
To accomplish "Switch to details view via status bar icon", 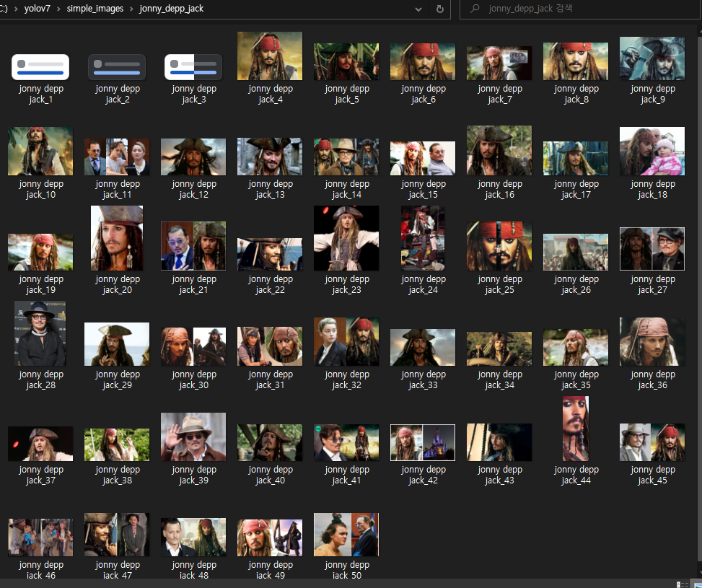I will pyautogui.click(x=683, y=584).
